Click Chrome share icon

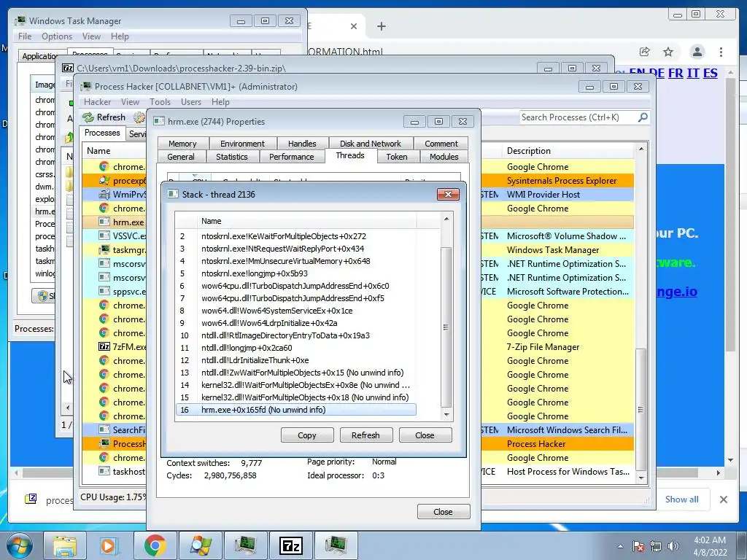[x=645, y=52]
